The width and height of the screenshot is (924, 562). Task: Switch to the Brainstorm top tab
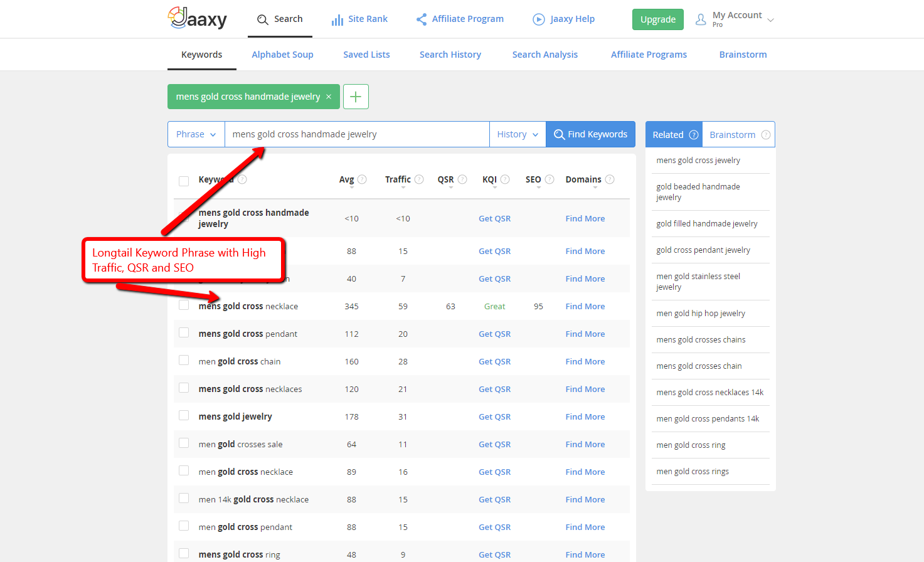click(x=743, y=55)
